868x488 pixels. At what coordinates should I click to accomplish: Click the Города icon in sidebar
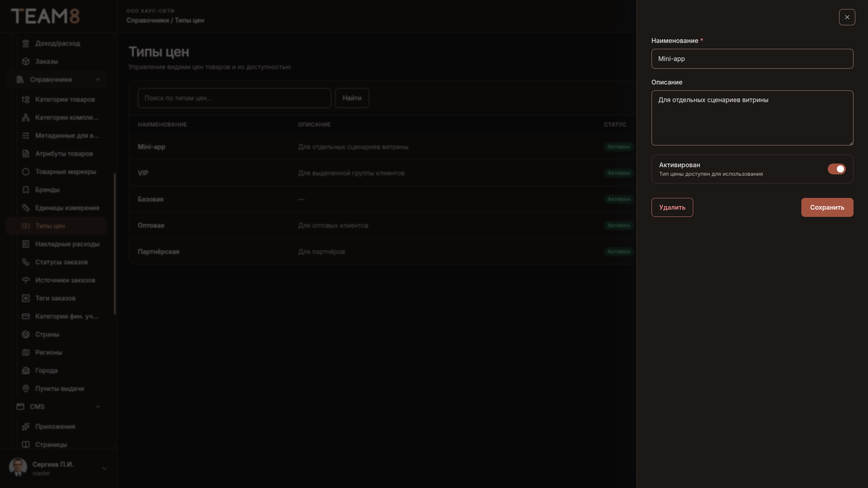tap(25, 371)
